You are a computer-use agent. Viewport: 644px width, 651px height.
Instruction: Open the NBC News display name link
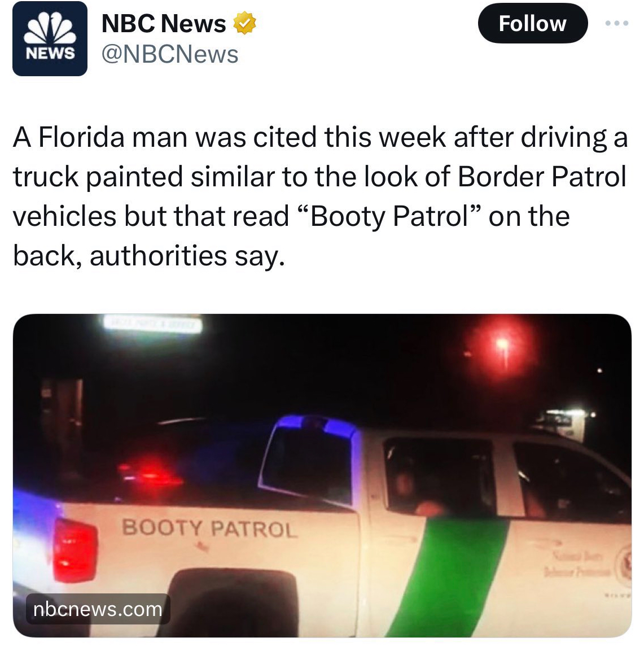point(164,23)
